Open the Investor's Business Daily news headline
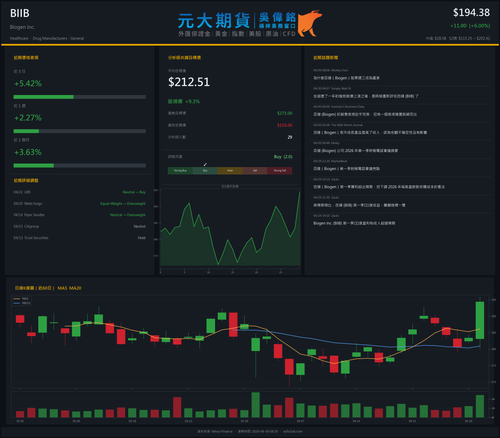The image size is (500, 438). tap(365, 114)
